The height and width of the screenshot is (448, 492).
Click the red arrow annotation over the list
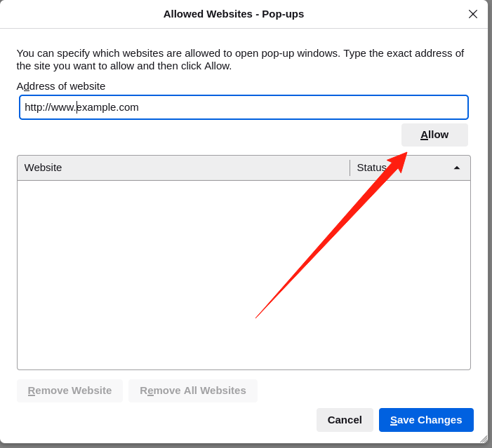(x=330, y=235)
